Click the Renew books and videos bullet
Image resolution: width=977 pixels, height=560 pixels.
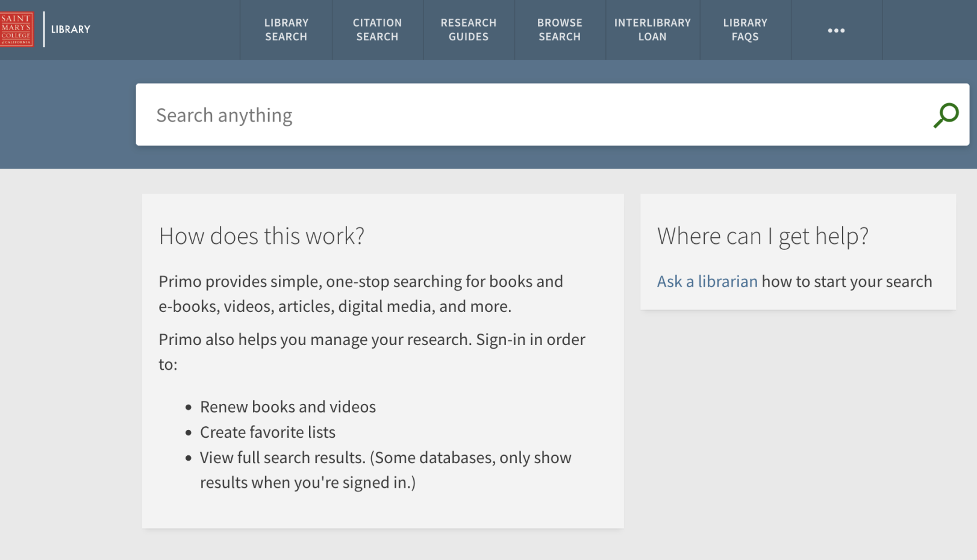(288, 407)
